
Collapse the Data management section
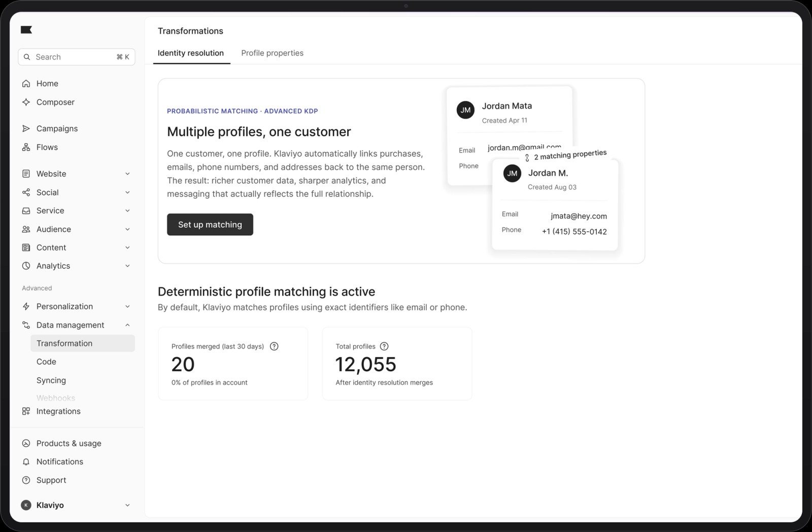pos(127,325)
